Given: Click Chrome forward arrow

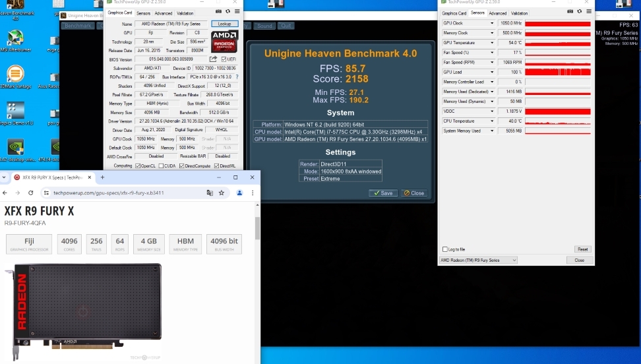Looking at the screenshot, I should point(18,193).
